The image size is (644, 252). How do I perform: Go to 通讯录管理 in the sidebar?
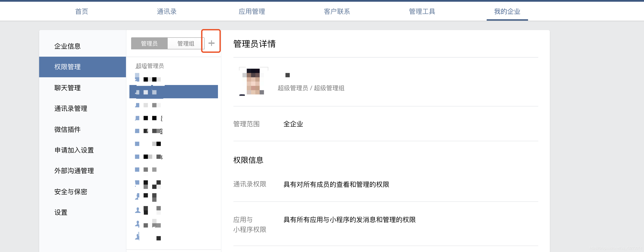pos(71,109)
